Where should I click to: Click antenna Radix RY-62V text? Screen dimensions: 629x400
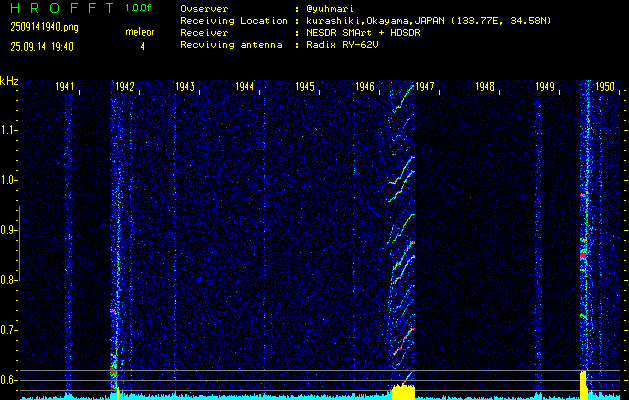343,45
